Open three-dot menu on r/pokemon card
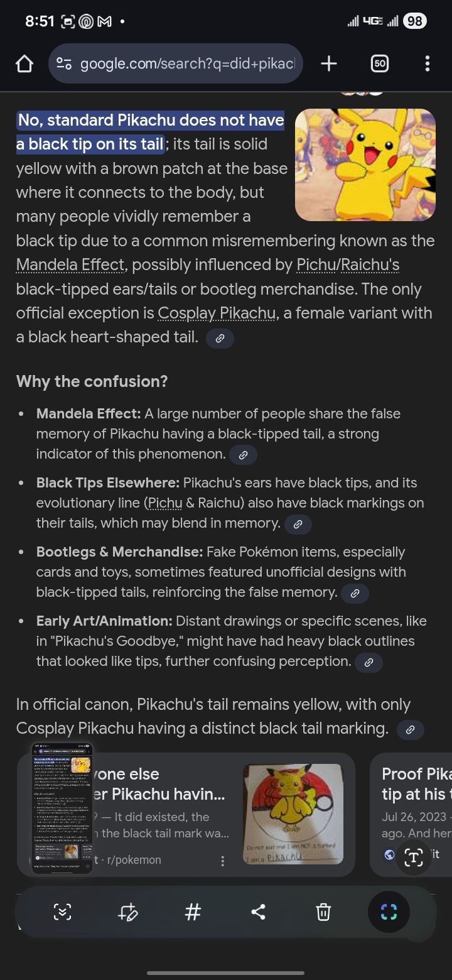Viewport: 452px width, 980px height. pos(222,861)
